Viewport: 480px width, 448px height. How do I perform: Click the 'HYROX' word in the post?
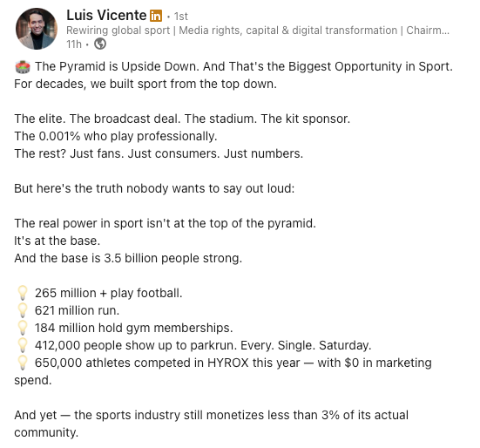[x=227, y=363]
